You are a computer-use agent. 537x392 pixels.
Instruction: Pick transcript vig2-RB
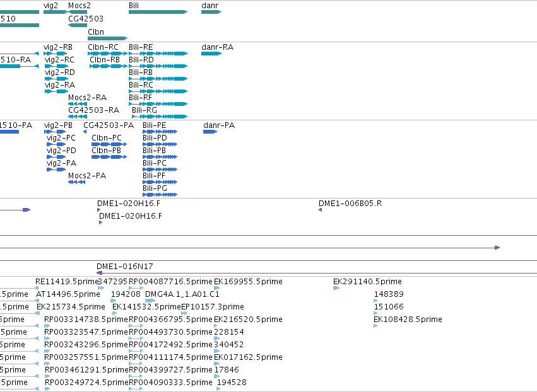[x=58, y=47]
